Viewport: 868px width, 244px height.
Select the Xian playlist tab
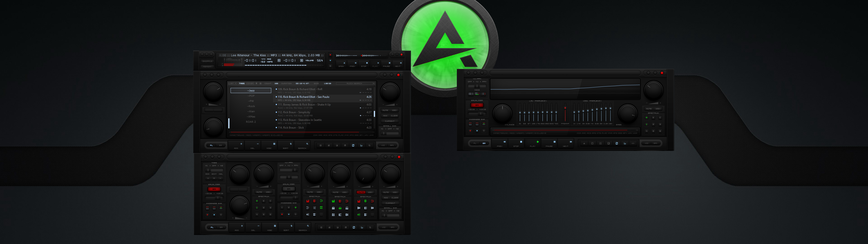click(251, 111)
